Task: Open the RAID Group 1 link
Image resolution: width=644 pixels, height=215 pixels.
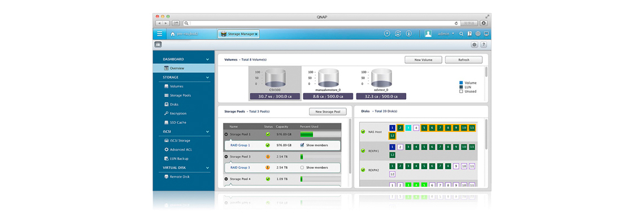Action: pos(240,145)
